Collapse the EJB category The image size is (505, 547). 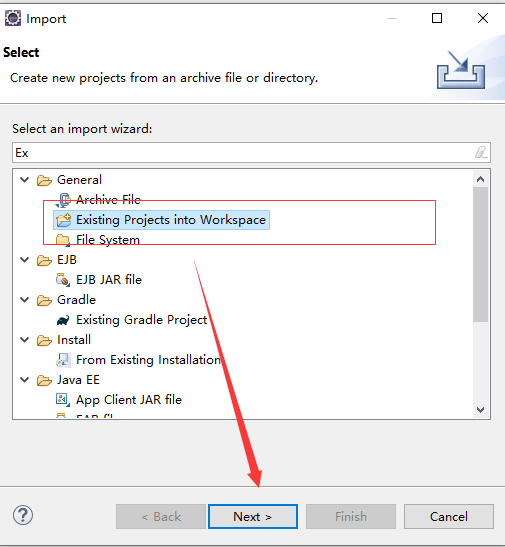click(x=25, y=260)
